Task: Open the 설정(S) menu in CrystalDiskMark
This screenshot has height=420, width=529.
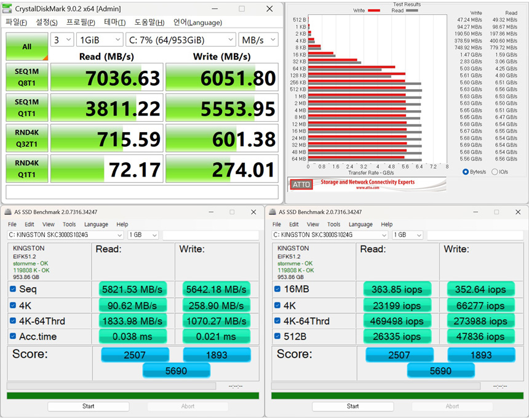Action: (46, 22)
